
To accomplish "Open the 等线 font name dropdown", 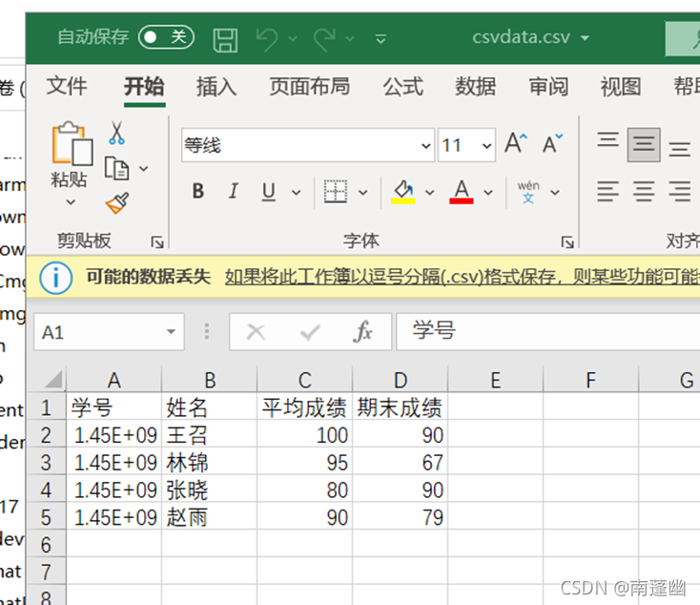I will pyautogui.click(x=426, y=146).
